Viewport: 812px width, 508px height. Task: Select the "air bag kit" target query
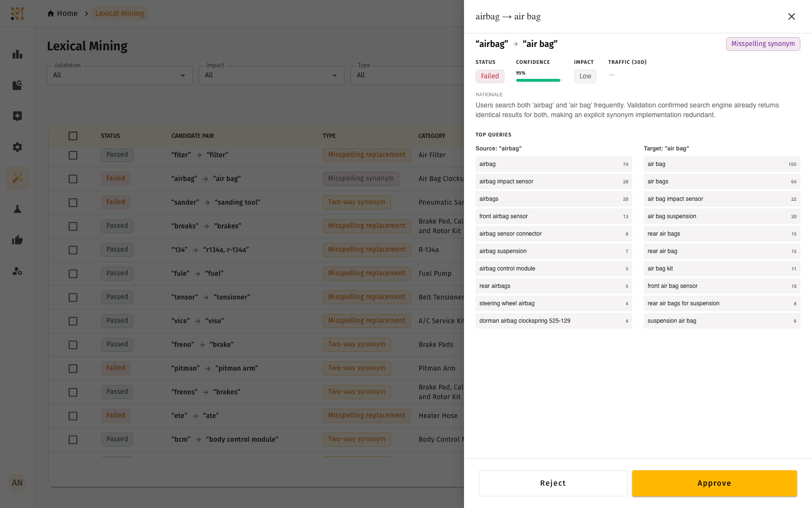(x=722, y=269)
